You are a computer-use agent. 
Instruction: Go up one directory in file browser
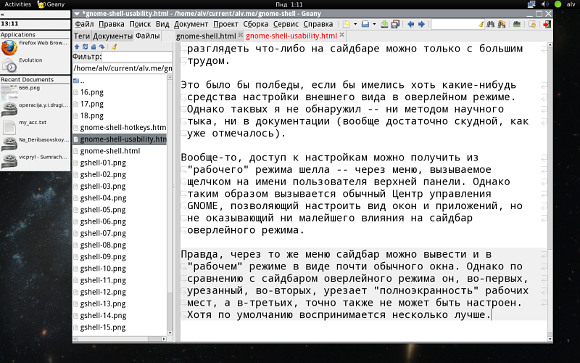[77, 47]
